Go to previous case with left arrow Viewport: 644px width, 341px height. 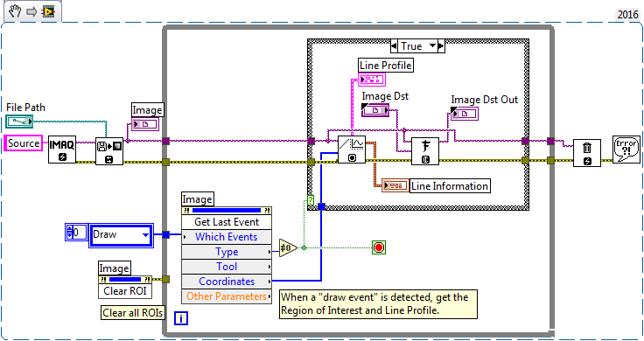pos(394,46)
